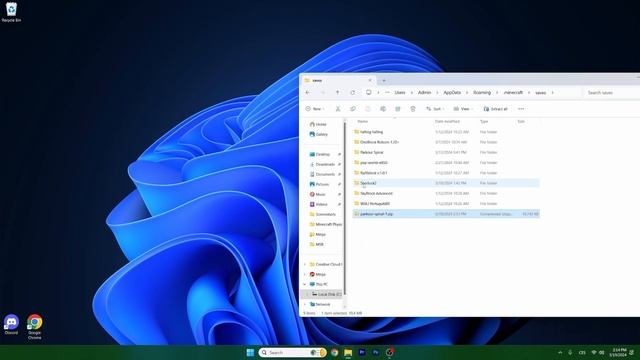Viewport: 640px width, 360px height.
Task: Select the saves tab title
Action: click(x=317, y=81)
